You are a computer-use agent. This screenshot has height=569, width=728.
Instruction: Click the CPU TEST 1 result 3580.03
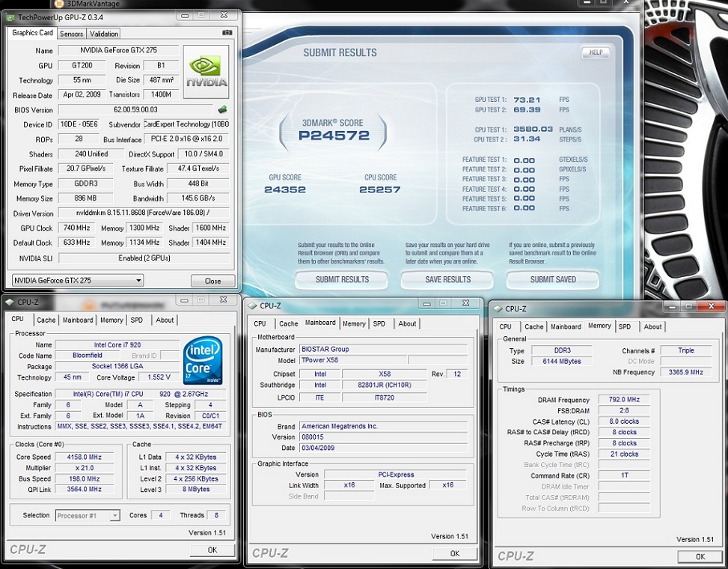point(533,129)
